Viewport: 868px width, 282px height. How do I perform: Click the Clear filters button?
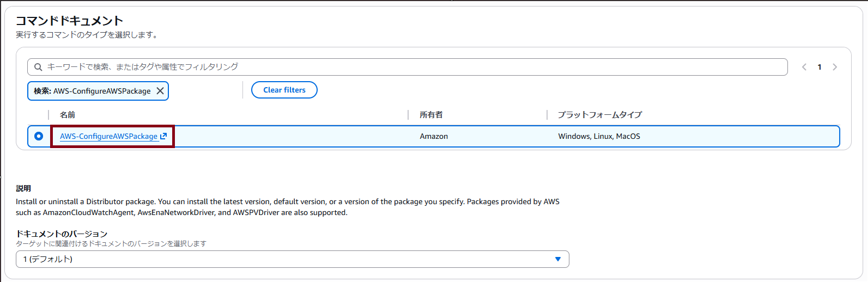[x=284, y=90]
